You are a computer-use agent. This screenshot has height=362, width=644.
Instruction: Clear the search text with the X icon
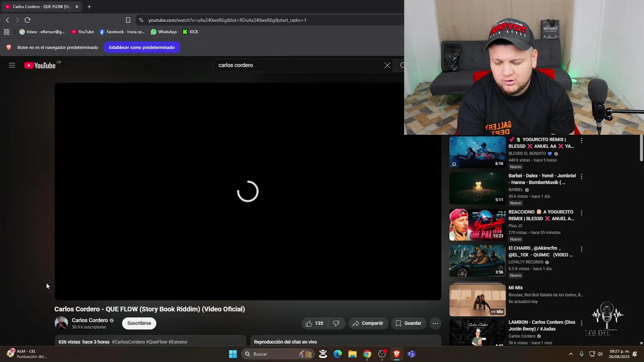(x=387, y=65)
